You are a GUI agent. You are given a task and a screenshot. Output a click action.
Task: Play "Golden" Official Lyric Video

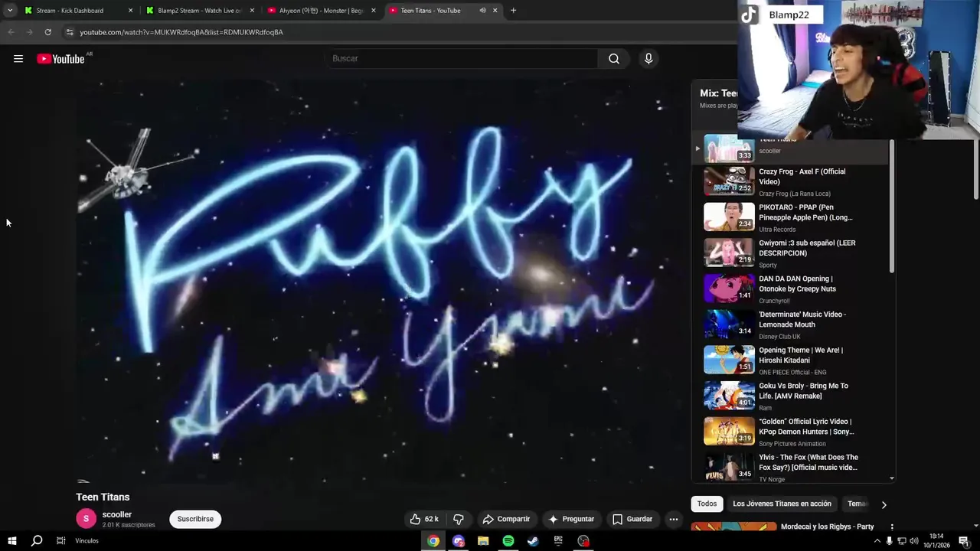pyautogui.click(x=790, y=432)
